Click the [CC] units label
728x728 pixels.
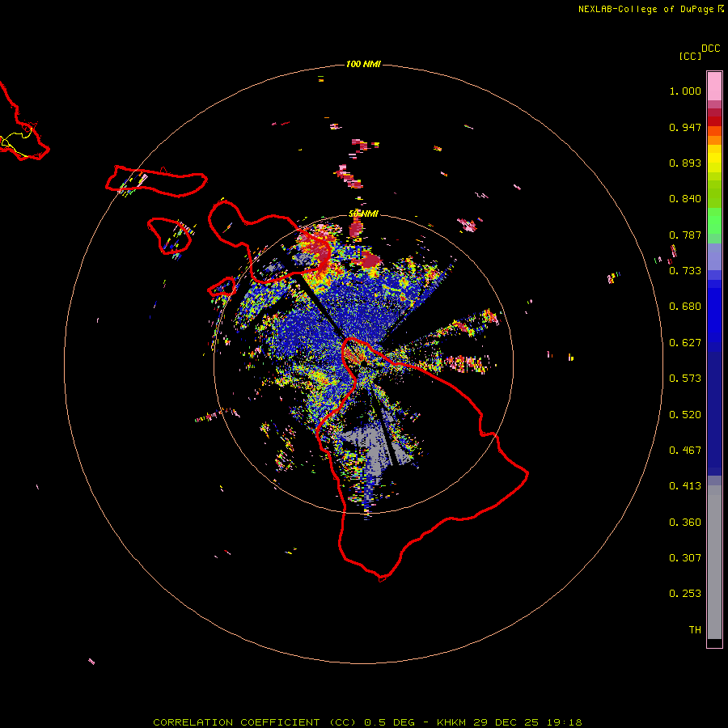pos(689,56)
